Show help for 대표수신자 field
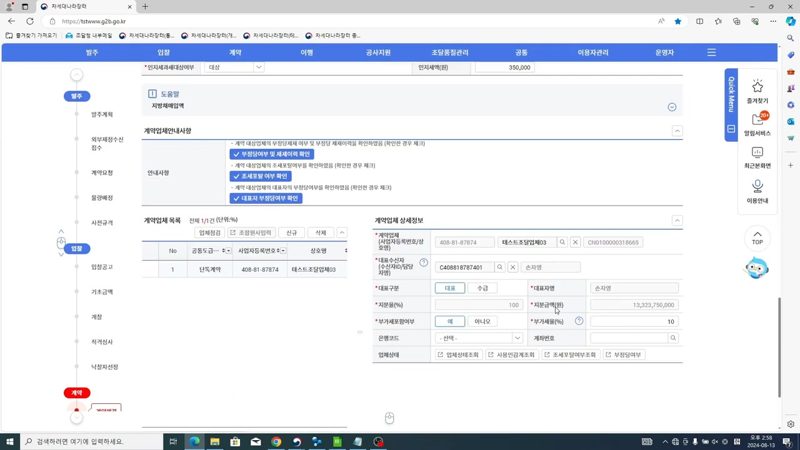This screenshot has height=450, width=800. (423, 262)
